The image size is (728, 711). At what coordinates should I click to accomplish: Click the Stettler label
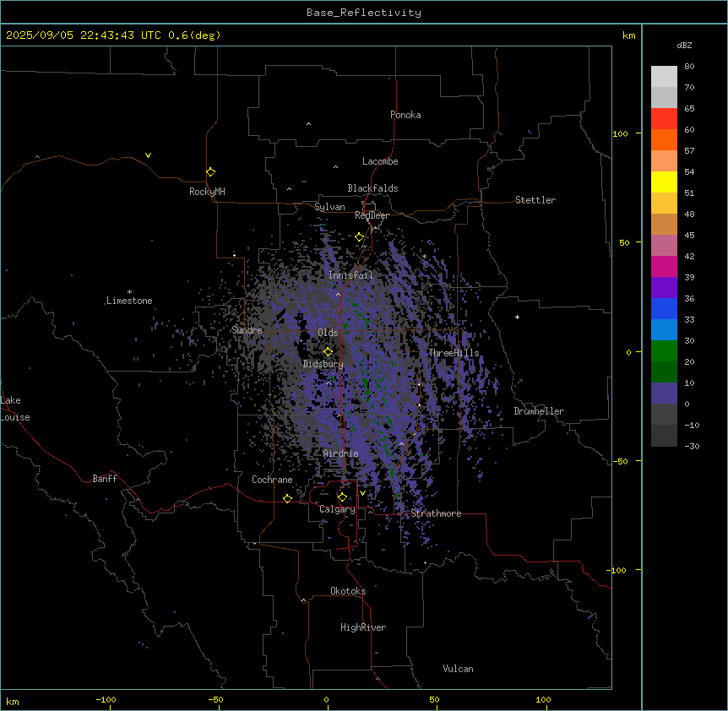535,200
